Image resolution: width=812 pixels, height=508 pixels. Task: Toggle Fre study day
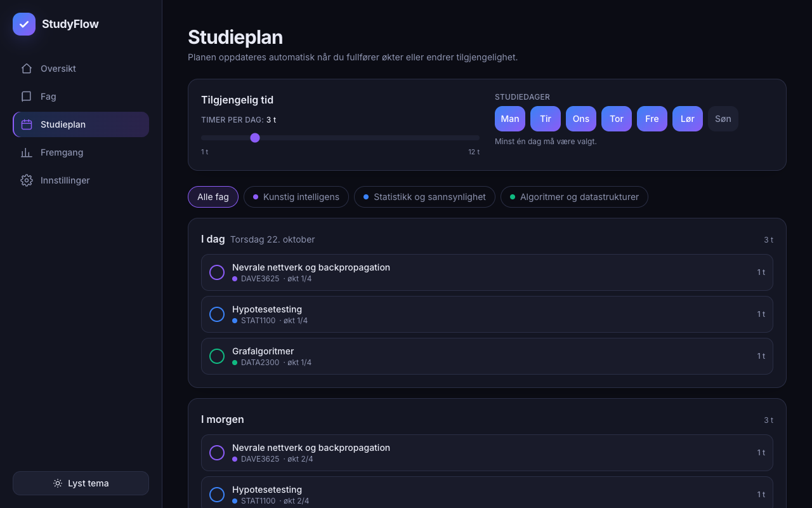[652, 119]
